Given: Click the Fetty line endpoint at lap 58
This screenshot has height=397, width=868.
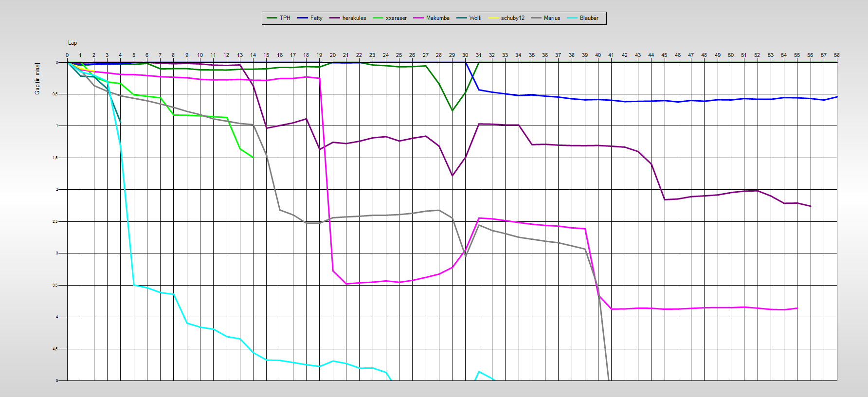Looking at the screenshot, I should (836, 97).
